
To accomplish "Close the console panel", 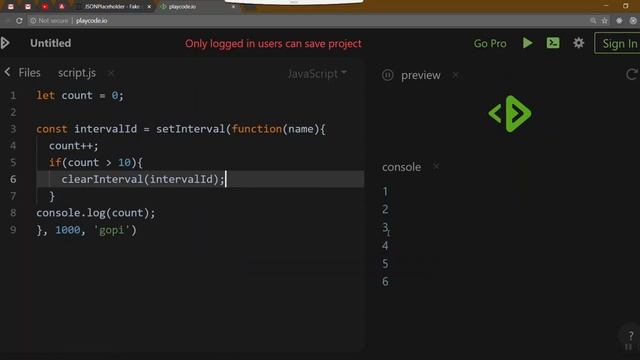I will [x=436, y=167].
